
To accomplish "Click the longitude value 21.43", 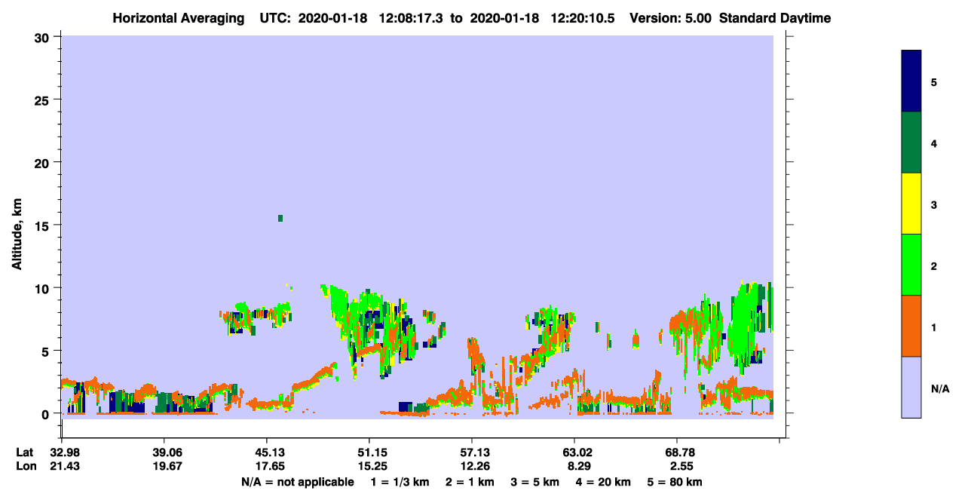I will click(x=64, y=466).
